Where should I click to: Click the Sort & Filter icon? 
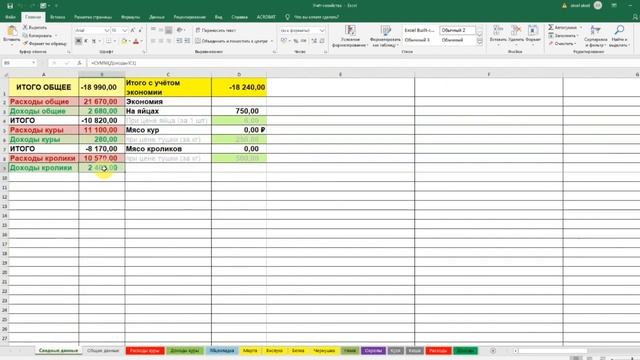pos(596,30)
